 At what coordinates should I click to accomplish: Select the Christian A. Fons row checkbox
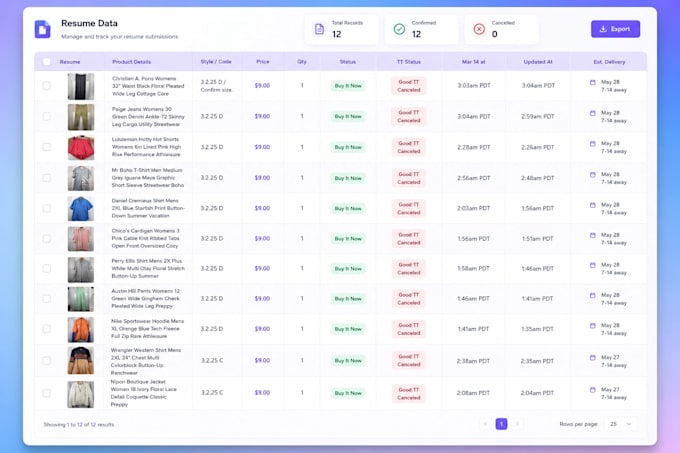click(46, 86)
